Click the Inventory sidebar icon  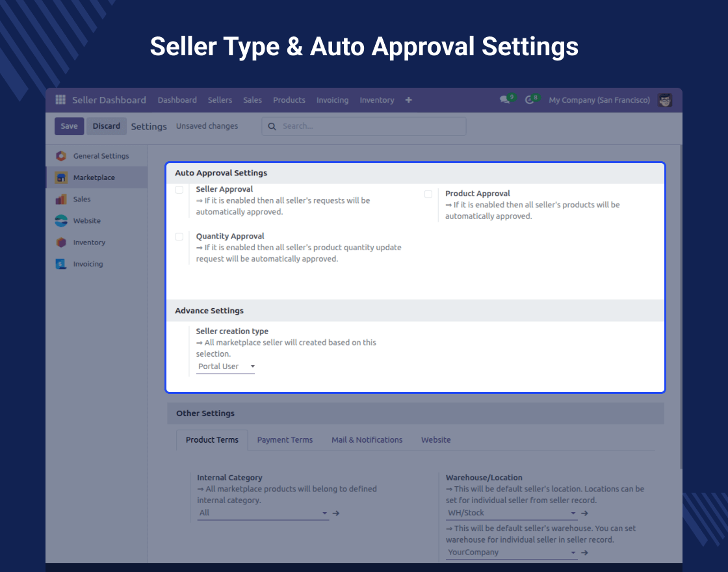point(61,242)
